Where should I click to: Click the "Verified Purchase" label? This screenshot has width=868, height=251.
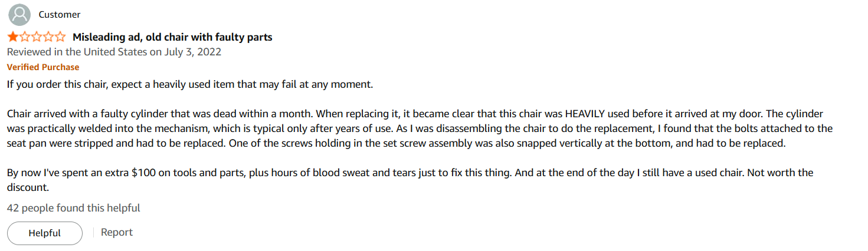[43, 67]
